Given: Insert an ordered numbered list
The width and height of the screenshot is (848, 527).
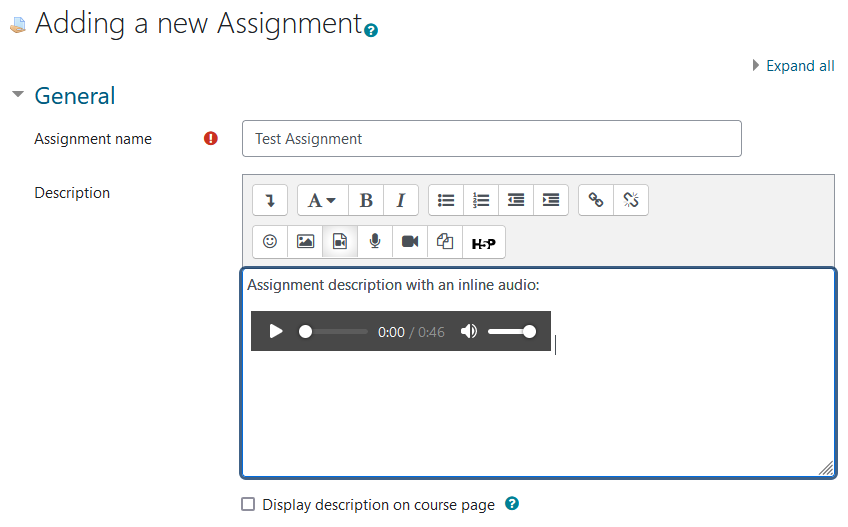Looking at the screenshot, I should [x=481, y=200].
